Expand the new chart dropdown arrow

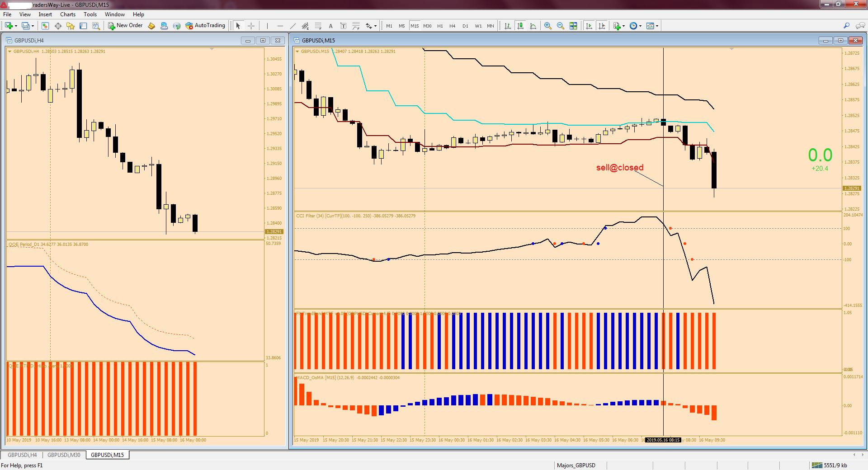tap(16, 26)
